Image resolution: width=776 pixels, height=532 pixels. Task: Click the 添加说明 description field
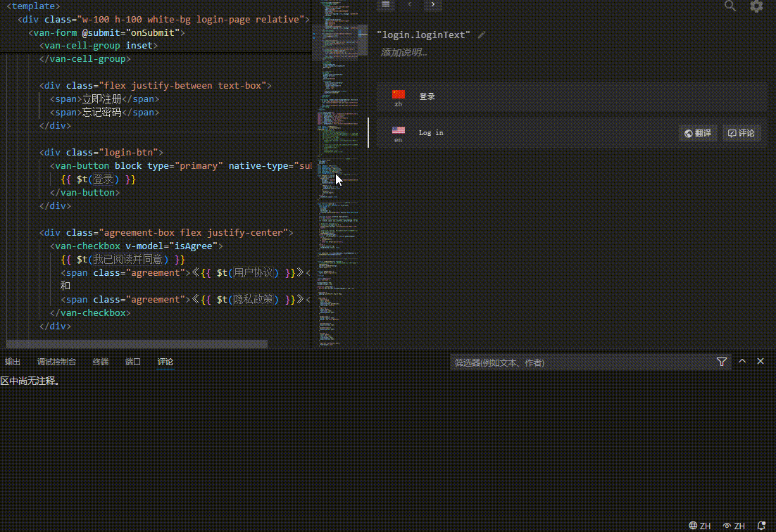[403, 52]
